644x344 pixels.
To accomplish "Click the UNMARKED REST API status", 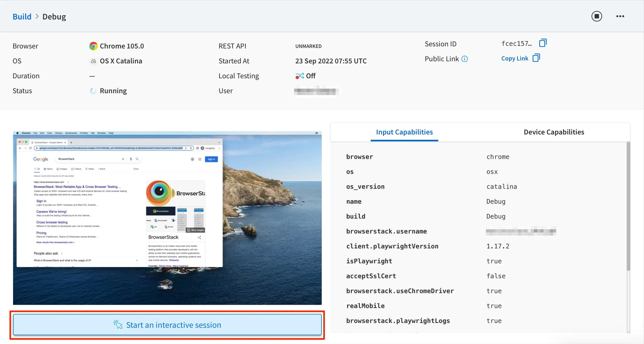I will (x=308, y=46).
